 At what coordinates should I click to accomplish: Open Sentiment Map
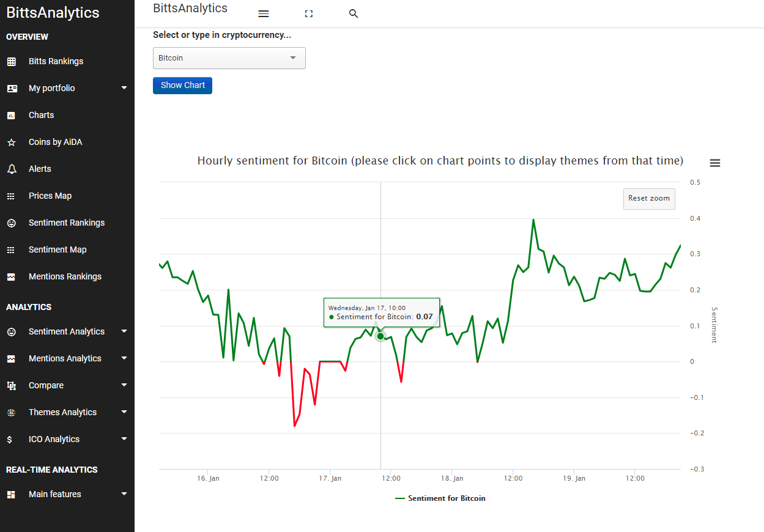pos(57,249)
